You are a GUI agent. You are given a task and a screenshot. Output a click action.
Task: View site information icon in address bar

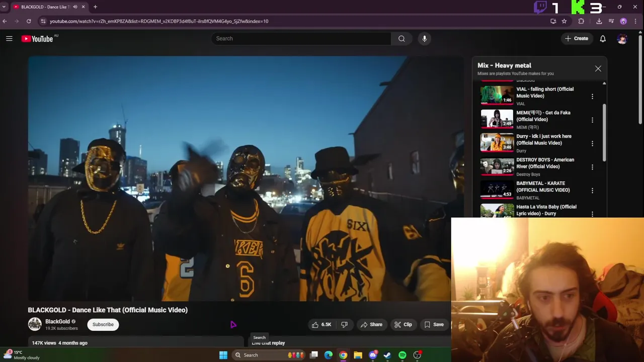coord(43,21)
